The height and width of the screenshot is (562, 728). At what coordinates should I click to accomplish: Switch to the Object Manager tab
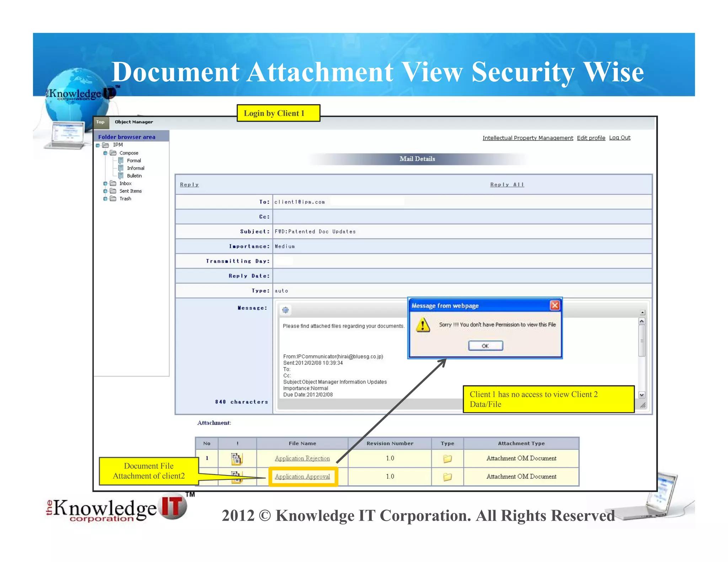pos(134,122)
